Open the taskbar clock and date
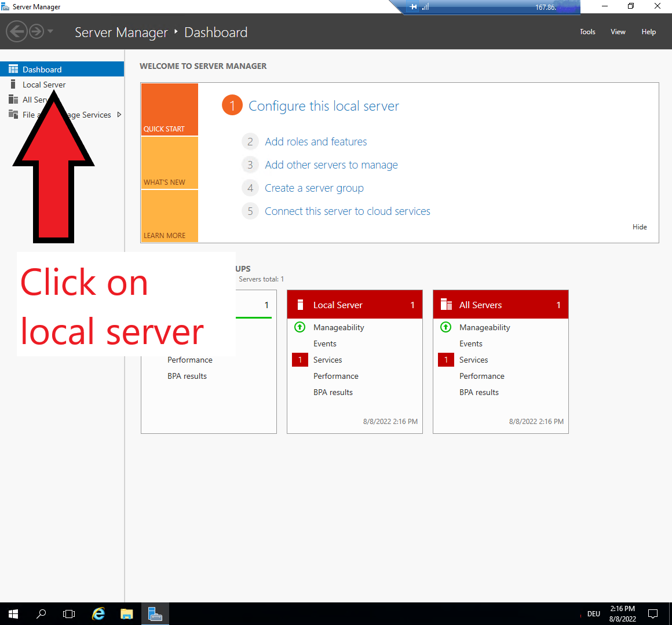 coord(623,614)
